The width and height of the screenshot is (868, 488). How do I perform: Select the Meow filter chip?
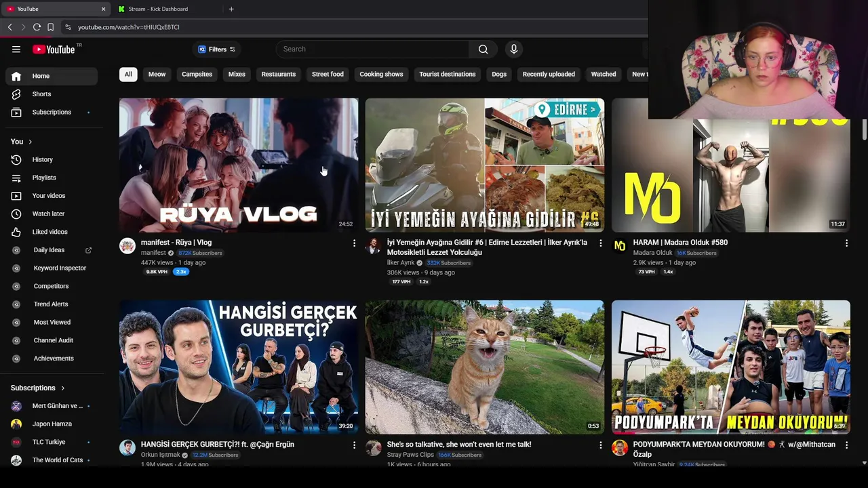(x=157, y=74)
